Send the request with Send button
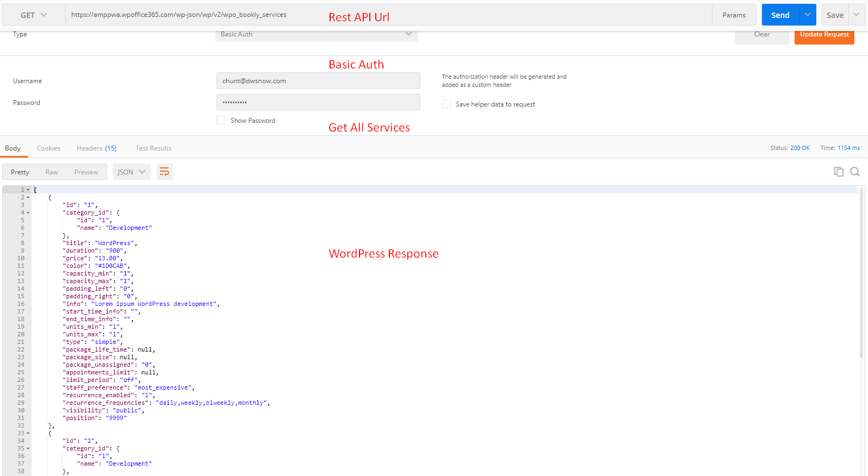 tap(780, 15)
